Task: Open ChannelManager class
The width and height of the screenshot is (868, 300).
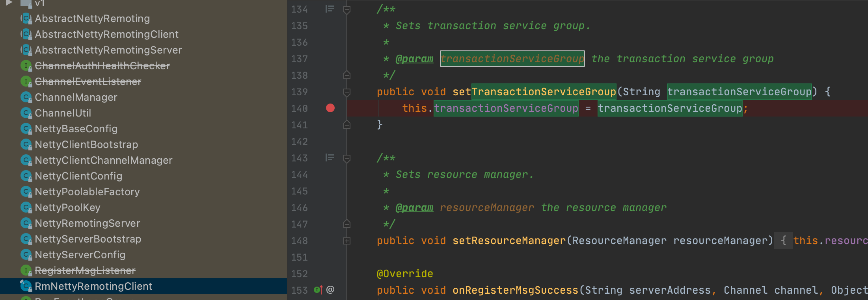Action: (76, 97)
